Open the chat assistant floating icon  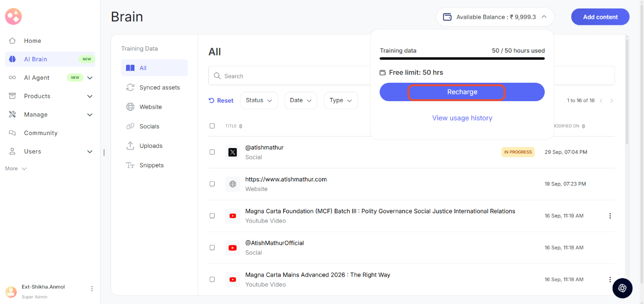[x=622, y=288]
